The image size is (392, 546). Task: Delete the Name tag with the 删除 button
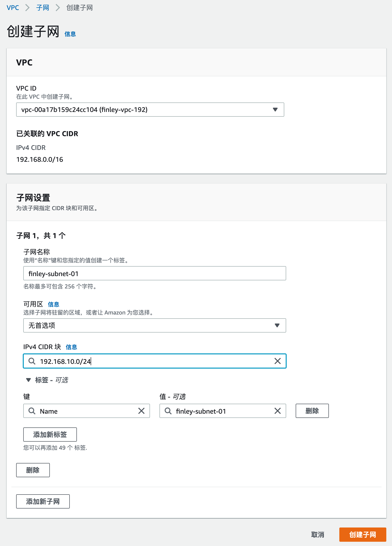click(312, 411)
